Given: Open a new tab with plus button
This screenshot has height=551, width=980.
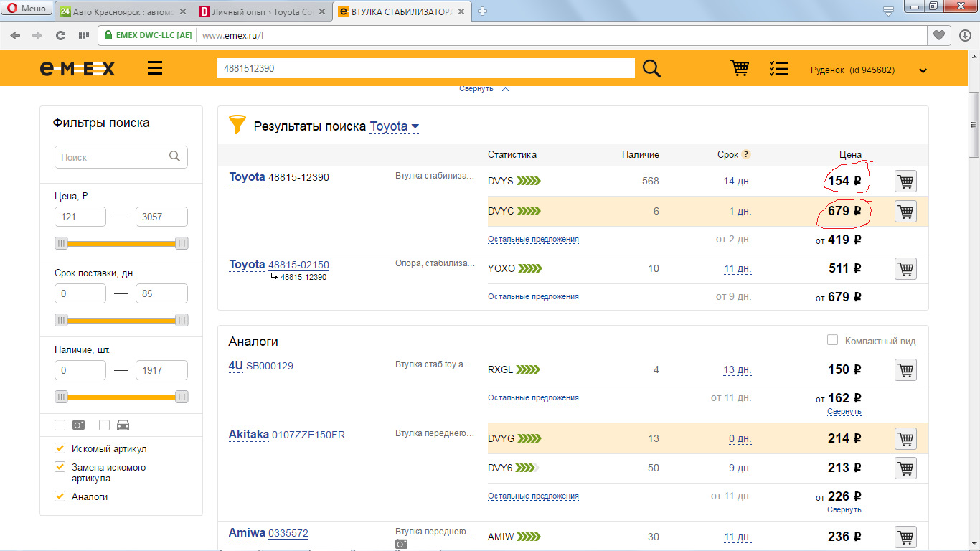Looking at the screenshot, I should pos(482,11).
